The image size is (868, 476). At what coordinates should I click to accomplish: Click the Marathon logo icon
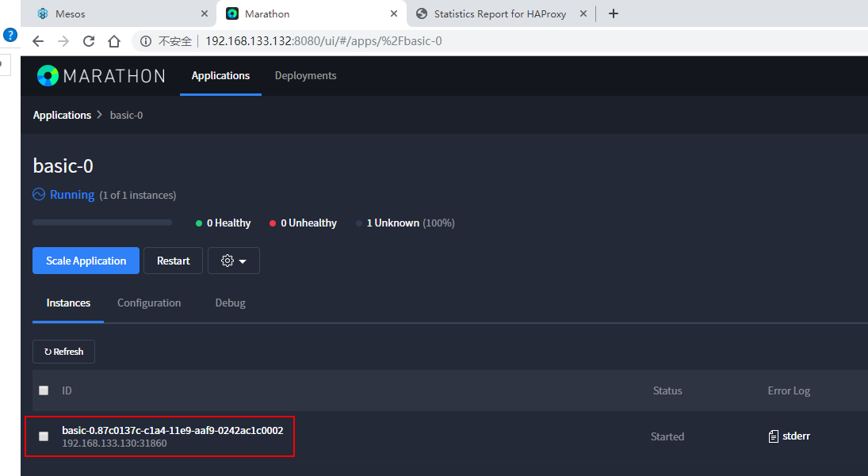(48, 76)
